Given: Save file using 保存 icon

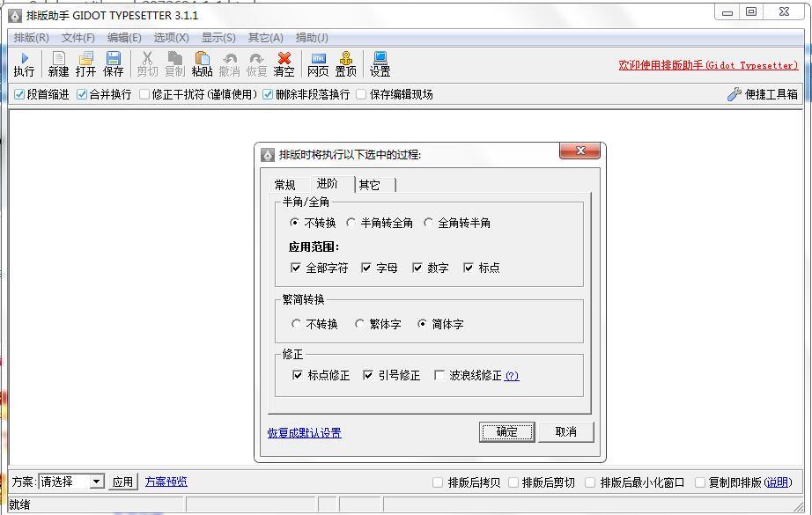Looking at the screenshot, I should [113, 64].
